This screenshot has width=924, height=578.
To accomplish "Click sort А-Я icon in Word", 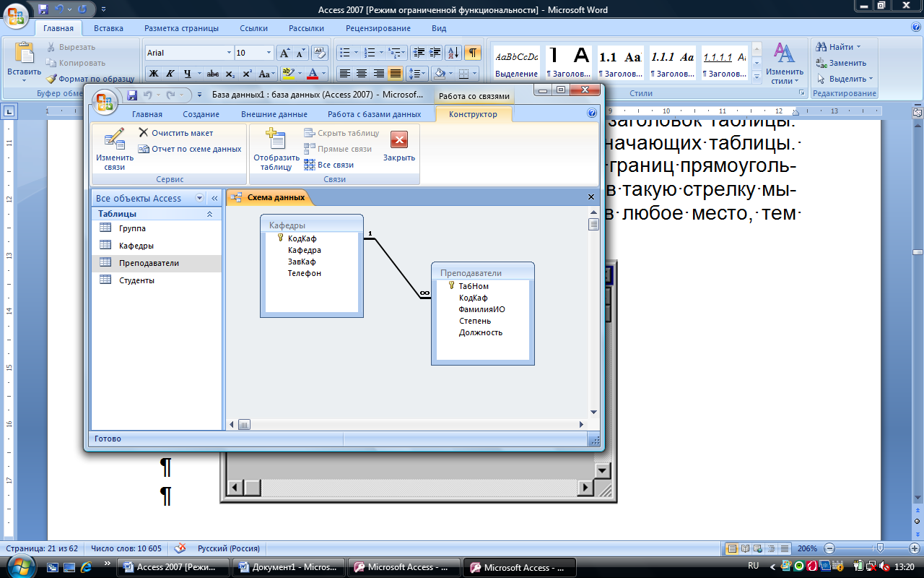I will tap(453, 53).
